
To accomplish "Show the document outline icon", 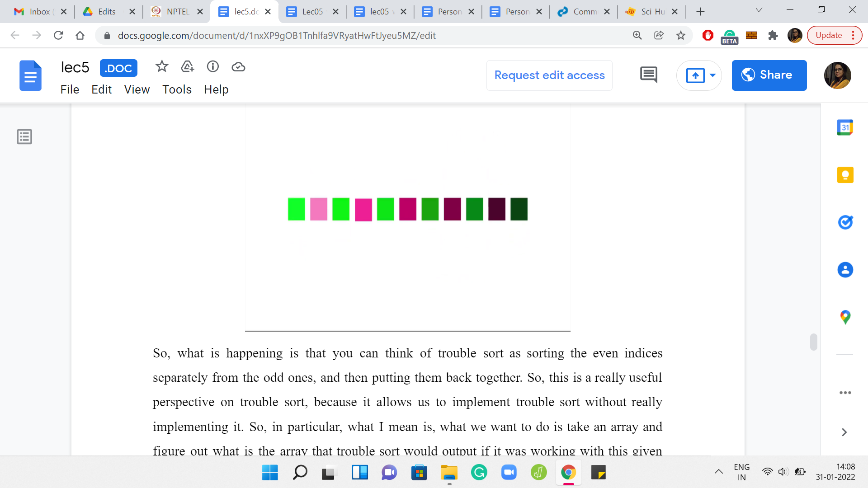I will 24,136.
